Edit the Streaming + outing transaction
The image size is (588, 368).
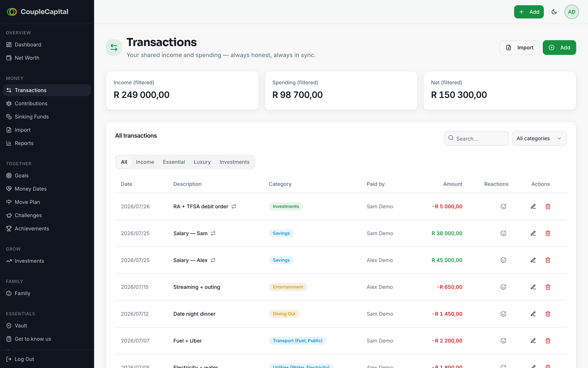click(533, 287)
